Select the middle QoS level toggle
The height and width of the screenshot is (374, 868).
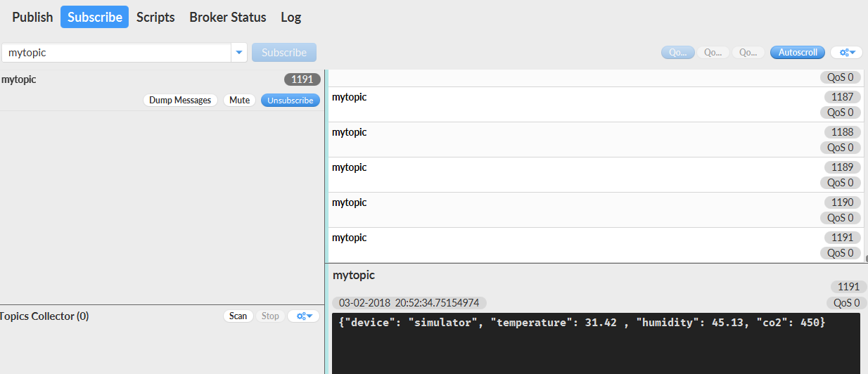pyautogui.click(x=713, y=53)
